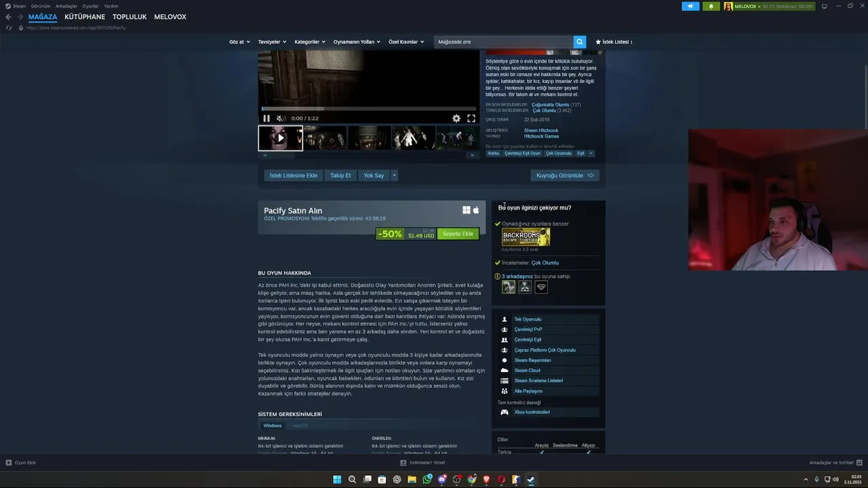This screenshot has width=868, height=488.
Task: Click Yok Say button
Action: click(374, 176)
